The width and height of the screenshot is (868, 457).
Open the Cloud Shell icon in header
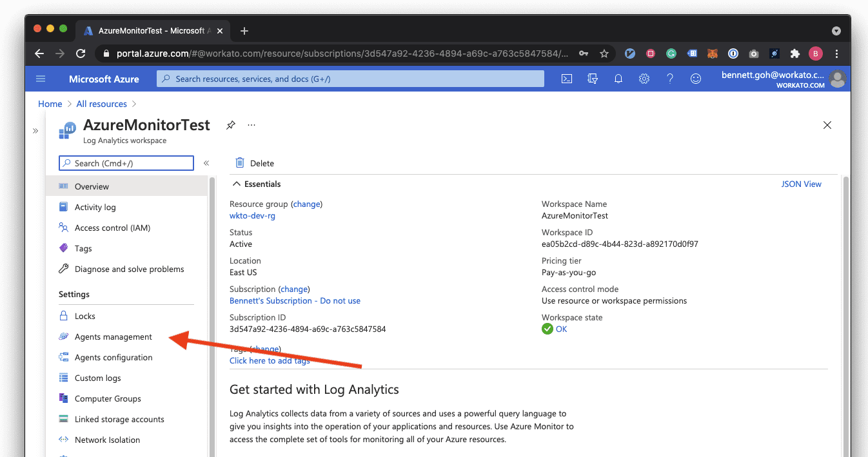567,79
